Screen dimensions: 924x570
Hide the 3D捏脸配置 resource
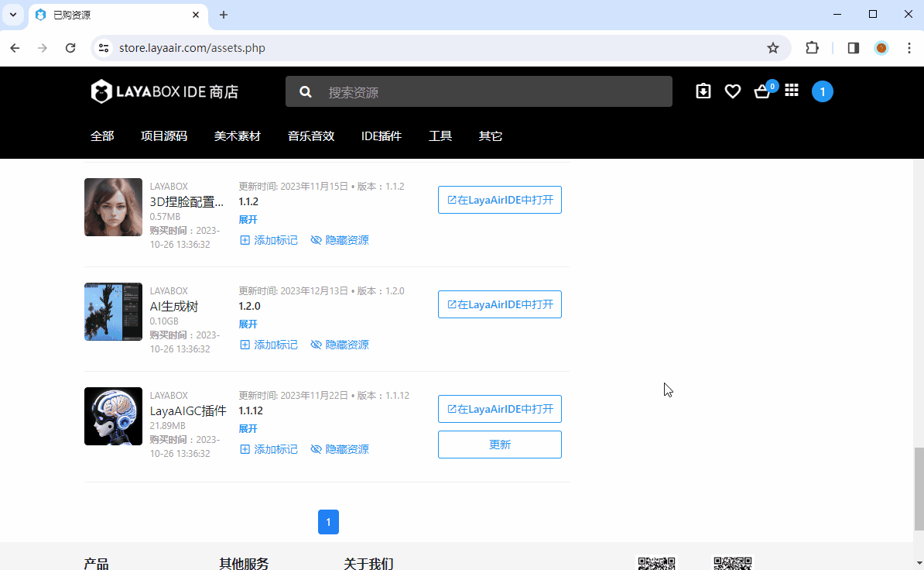(x=340, y=240)
